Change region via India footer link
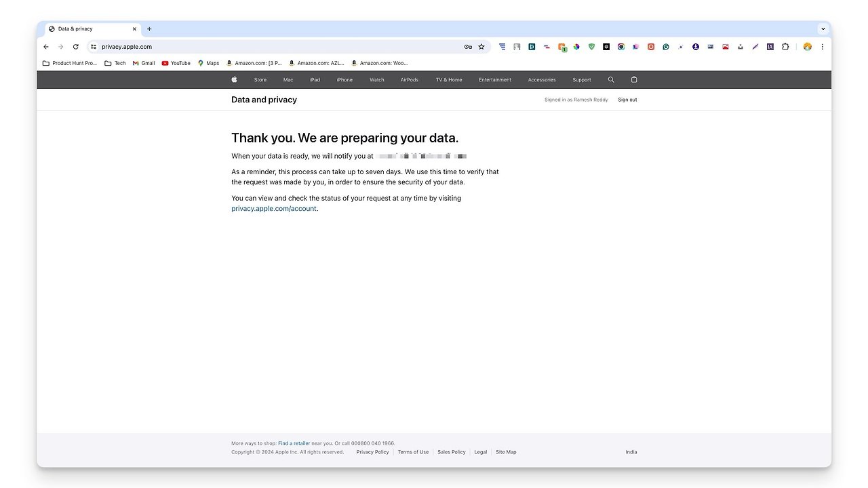Viewport: 868px width, 488px height. click(x=631, y=452)
